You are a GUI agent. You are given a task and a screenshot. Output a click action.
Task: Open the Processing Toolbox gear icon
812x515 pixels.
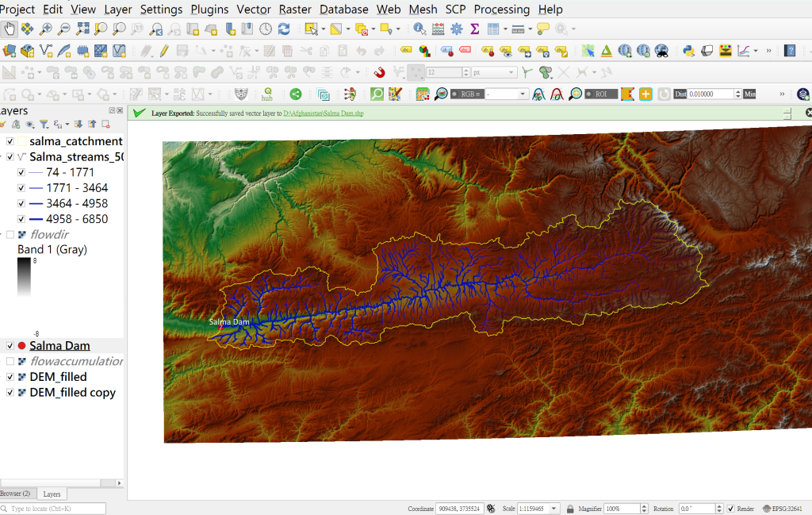(x=456, y=29)
